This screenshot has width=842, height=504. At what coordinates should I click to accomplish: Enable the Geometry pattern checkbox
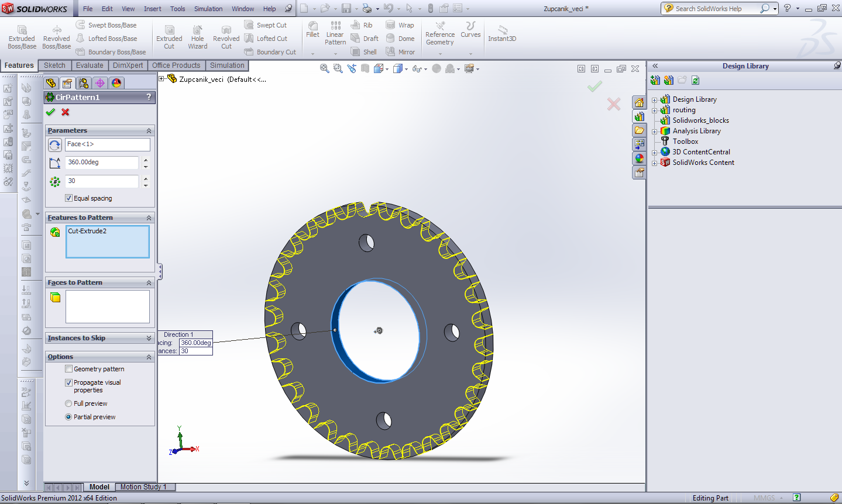click(x=69, y=369)
